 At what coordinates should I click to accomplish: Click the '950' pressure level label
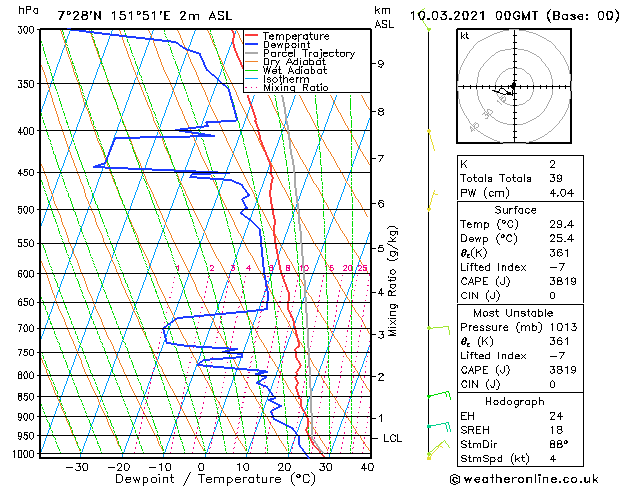point(28,436)
